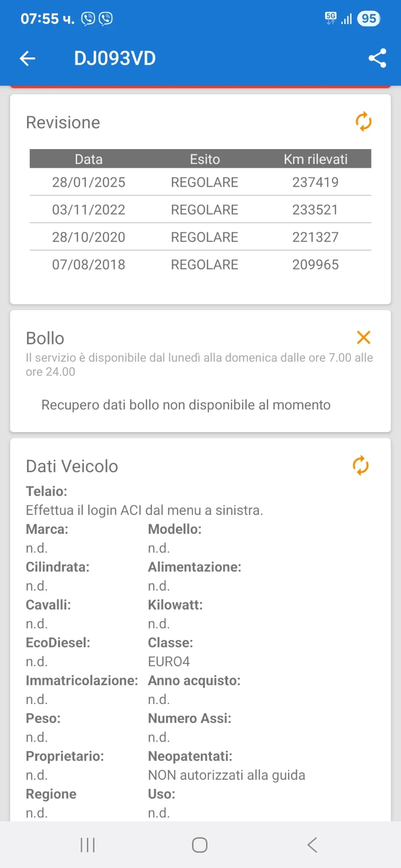Select the 03/11/2022 revision date
This screenshot has height=868, width=401.
89,210
